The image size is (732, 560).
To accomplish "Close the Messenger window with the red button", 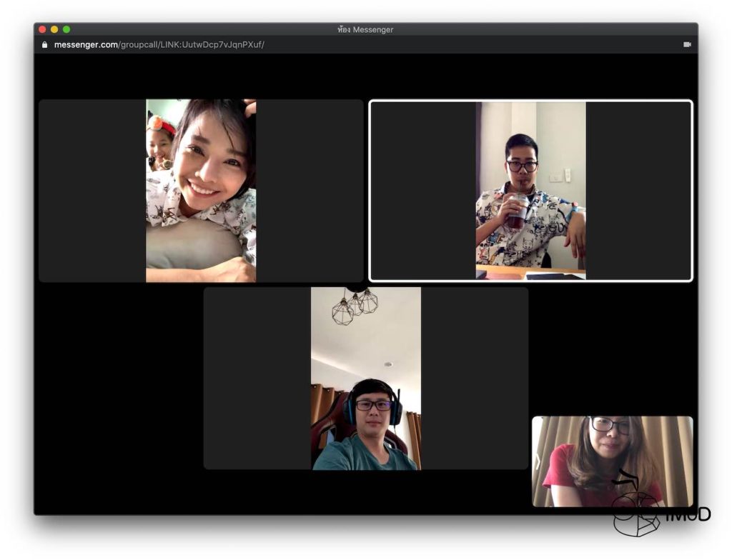I will click(42, 29).
